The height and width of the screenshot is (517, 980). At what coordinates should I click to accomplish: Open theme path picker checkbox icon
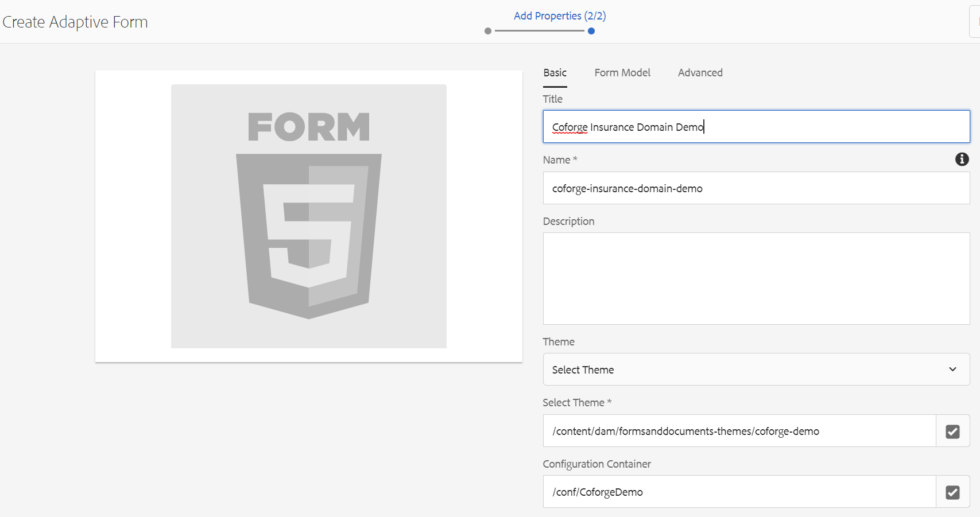[952, 431]
